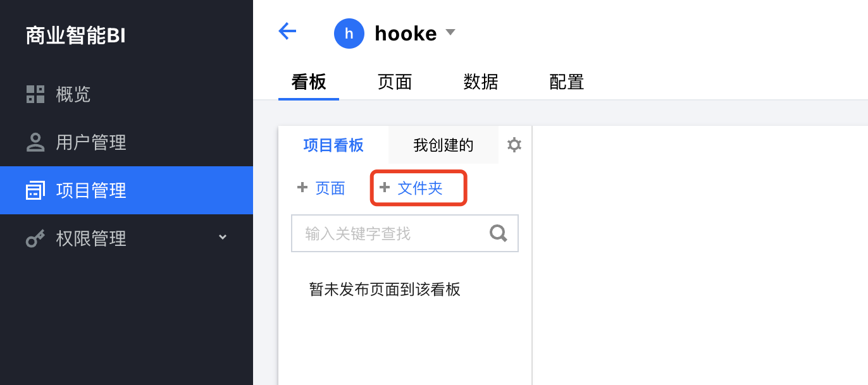Switch to the 页面 tab
868x385 pixels.
point(395,82)
